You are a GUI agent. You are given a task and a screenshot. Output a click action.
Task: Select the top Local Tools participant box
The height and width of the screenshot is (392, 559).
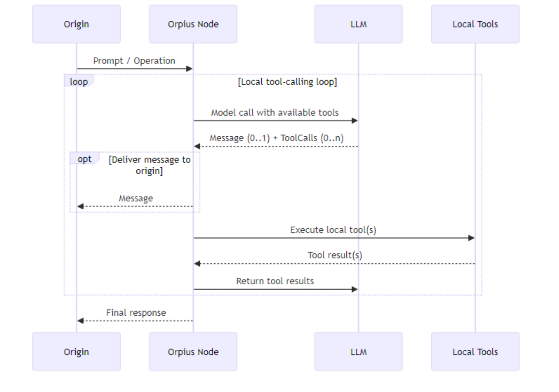click(475, 24)
